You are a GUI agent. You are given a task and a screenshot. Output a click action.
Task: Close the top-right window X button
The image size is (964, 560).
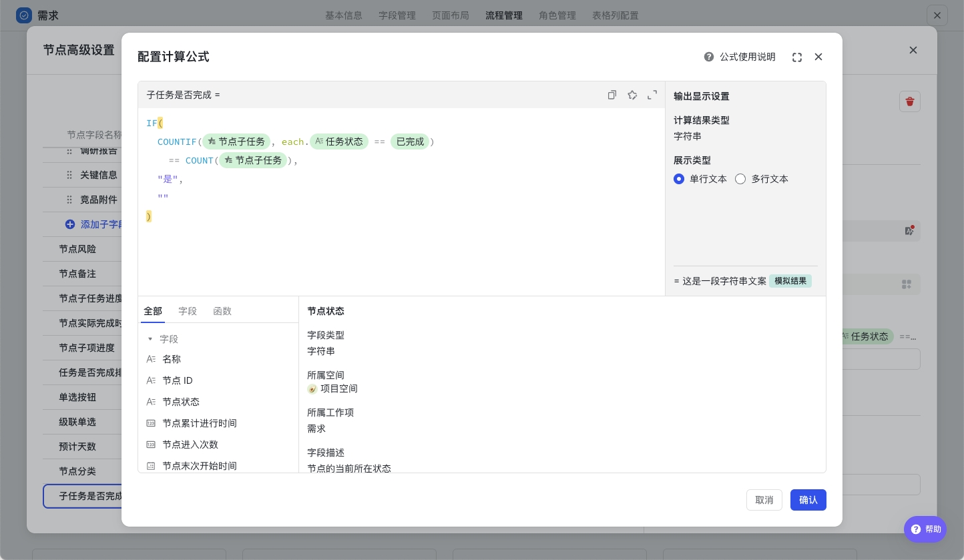tap(937, 15)
